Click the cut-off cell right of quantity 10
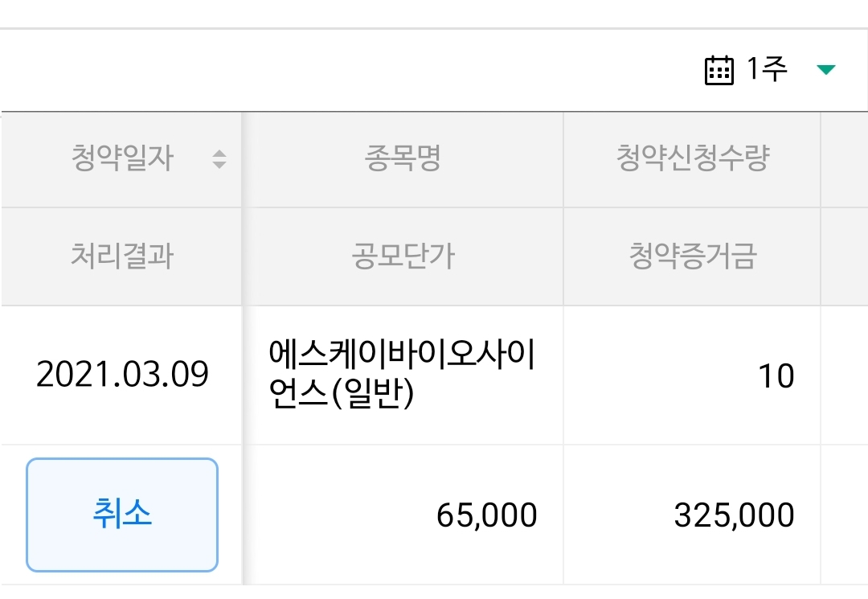This screenshot has width=868, height=599. (845, 375)
